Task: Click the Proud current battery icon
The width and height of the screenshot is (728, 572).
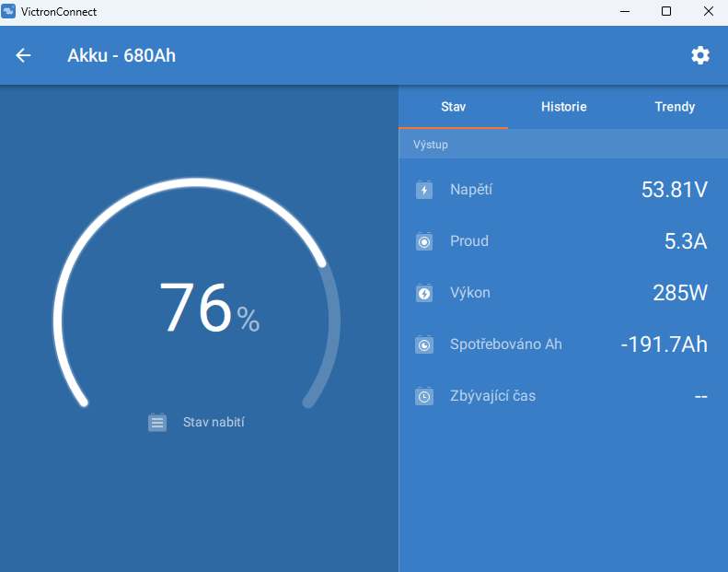Action: point(424,241)
